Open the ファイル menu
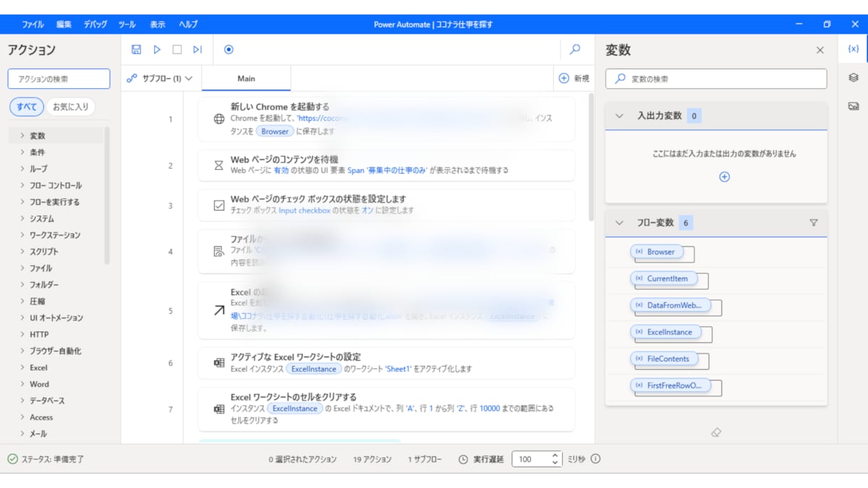The width and height of the screenshot is (868, 488). (33, 24)
